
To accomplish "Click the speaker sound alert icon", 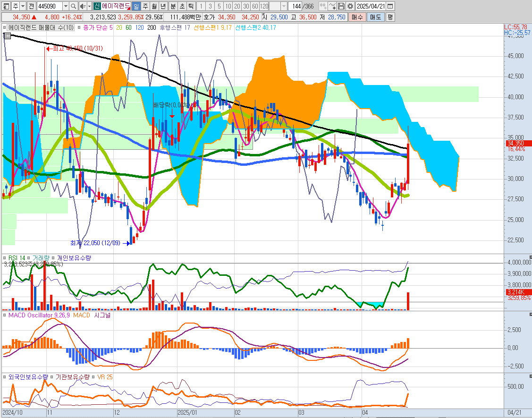I will point(83,6).
